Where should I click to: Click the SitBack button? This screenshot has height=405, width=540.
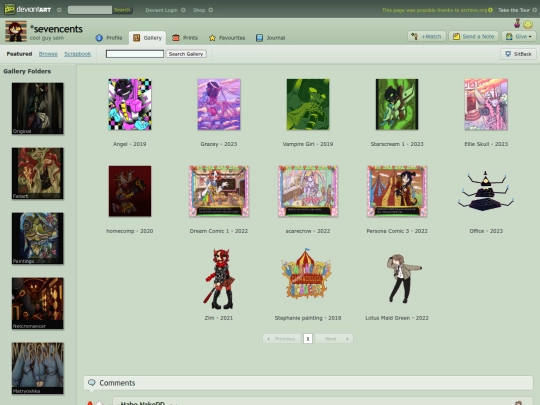(518, 54)
